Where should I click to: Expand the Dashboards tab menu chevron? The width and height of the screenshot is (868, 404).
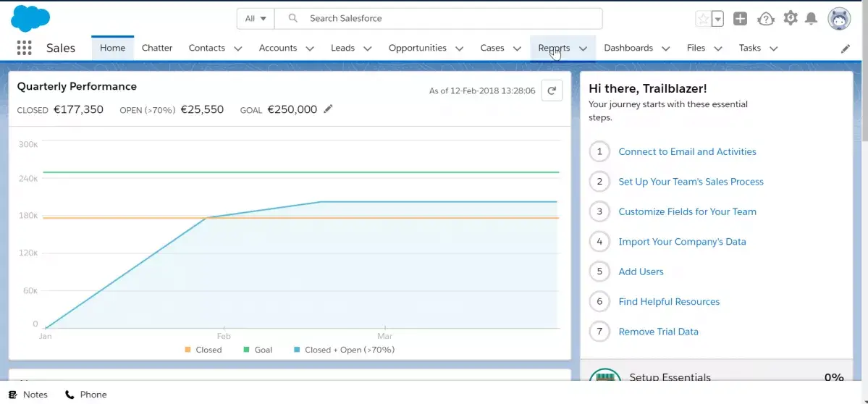click(x=666, y=49)
